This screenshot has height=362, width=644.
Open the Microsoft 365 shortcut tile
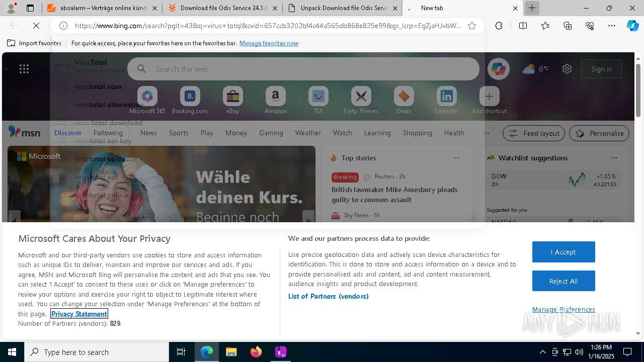[x=147, y=100]
